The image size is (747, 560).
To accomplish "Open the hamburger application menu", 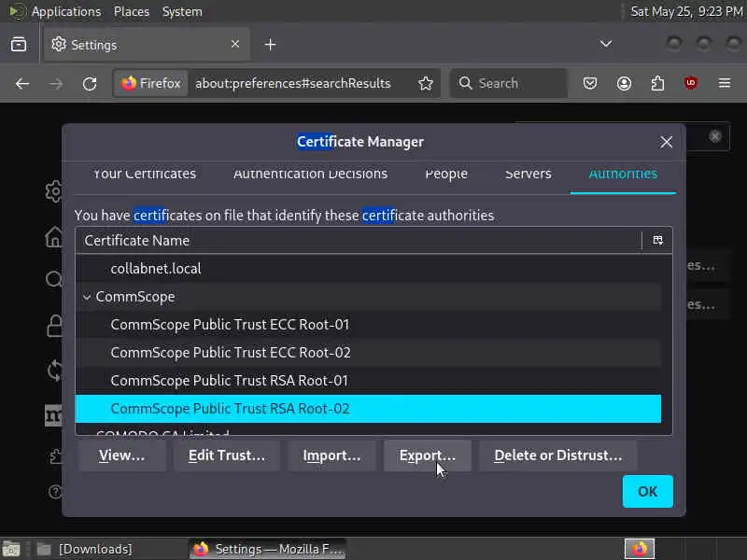I will (725, 83).
